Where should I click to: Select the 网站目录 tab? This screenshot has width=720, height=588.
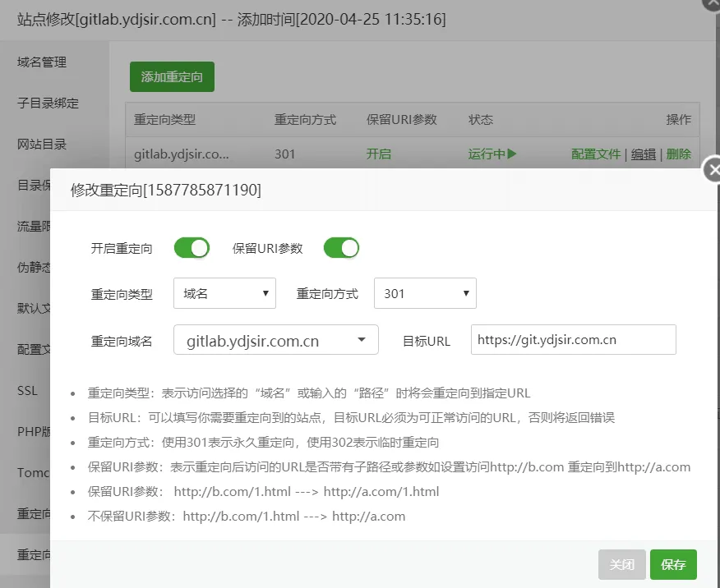42,144
